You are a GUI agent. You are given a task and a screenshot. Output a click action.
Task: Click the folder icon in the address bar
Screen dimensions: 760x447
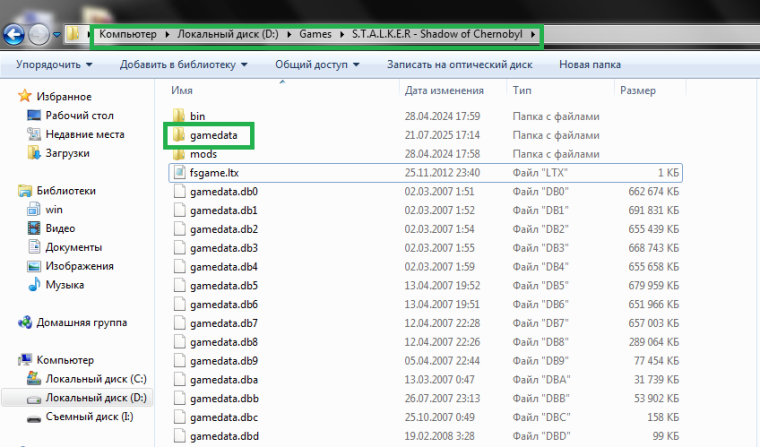point(73,34)
